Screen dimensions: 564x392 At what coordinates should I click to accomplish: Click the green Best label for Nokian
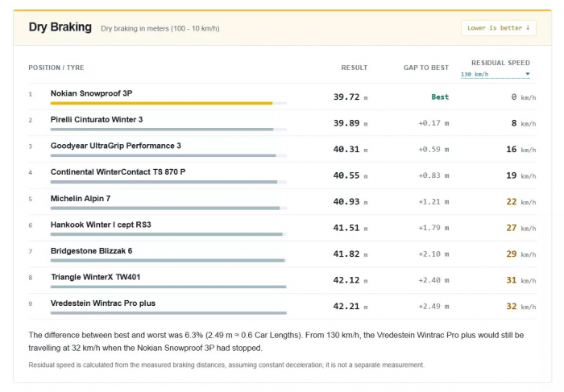click(440, 97)
